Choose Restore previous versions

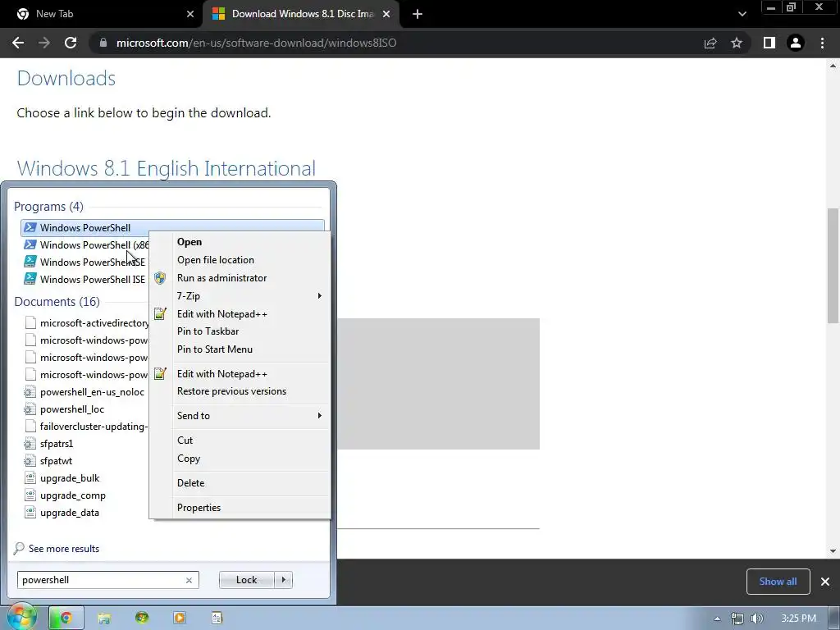(231, 391)
